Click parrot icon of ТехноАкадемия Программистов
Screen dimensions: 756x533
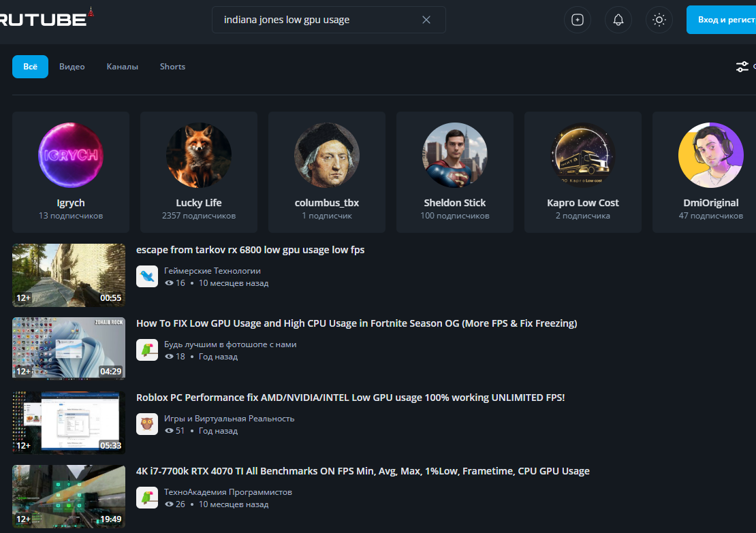[147, 498]
